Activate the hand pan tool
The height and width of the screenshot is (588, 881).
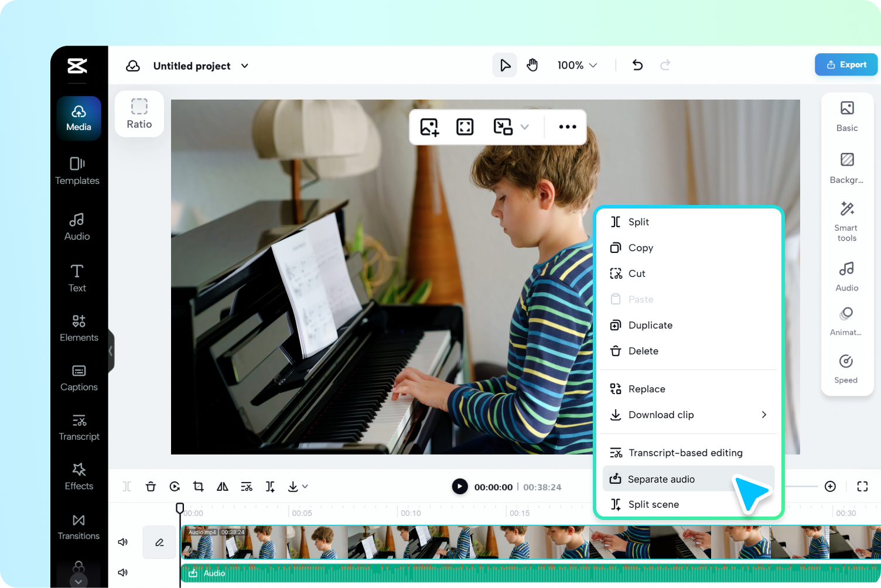(x=532, y=65)
